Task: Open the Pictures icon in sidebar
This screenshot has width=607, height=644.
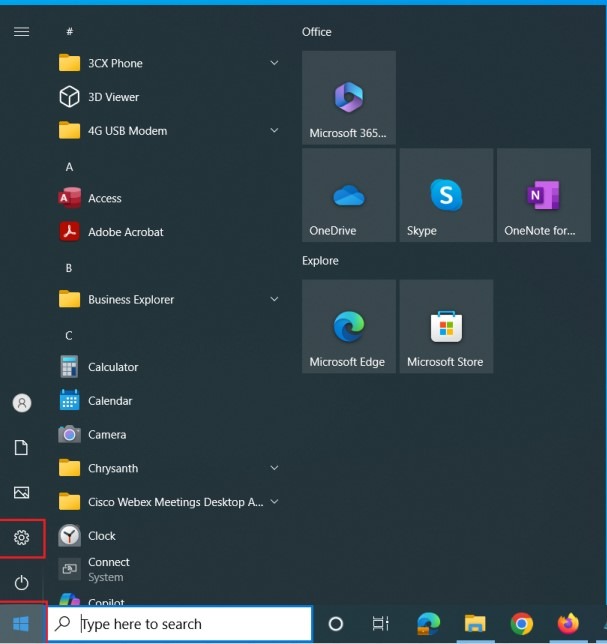Action: click(22, 492)
